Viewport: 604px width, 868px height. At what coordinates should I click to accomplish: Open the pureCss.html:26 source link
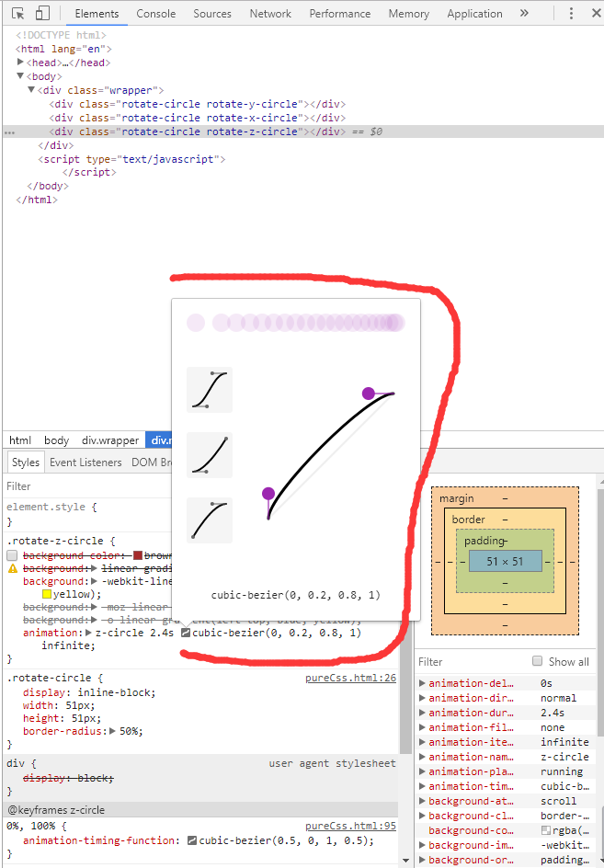point(350,678)
